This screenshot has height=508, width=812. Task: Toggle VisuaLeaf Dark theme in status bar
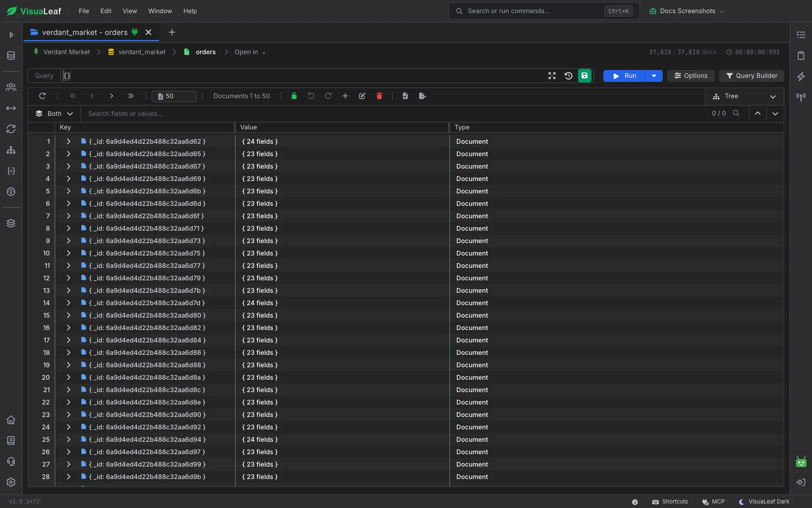pos(764,502)
